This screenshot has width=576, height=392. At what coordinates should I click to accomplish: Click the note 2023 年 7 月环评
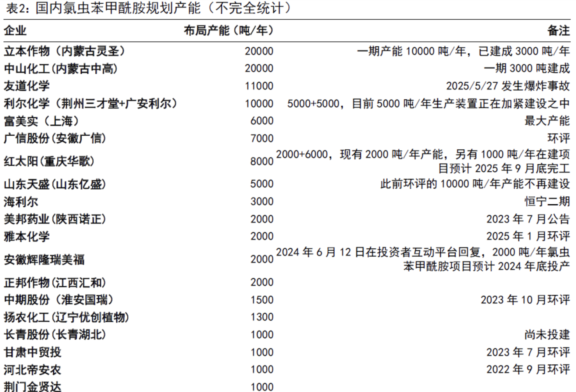pos(528,352)
